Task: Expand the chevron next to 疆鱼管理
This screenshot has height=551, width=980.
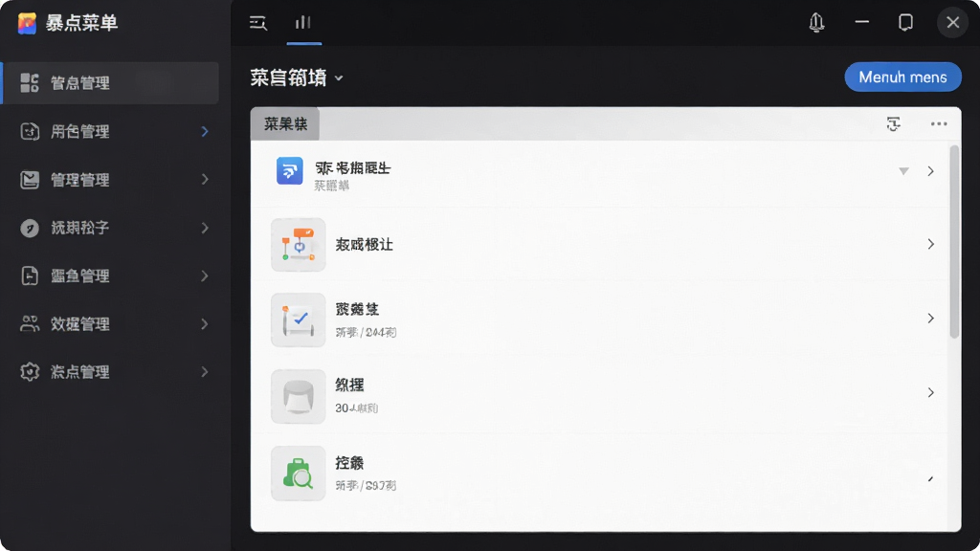Action: point(205,275)
